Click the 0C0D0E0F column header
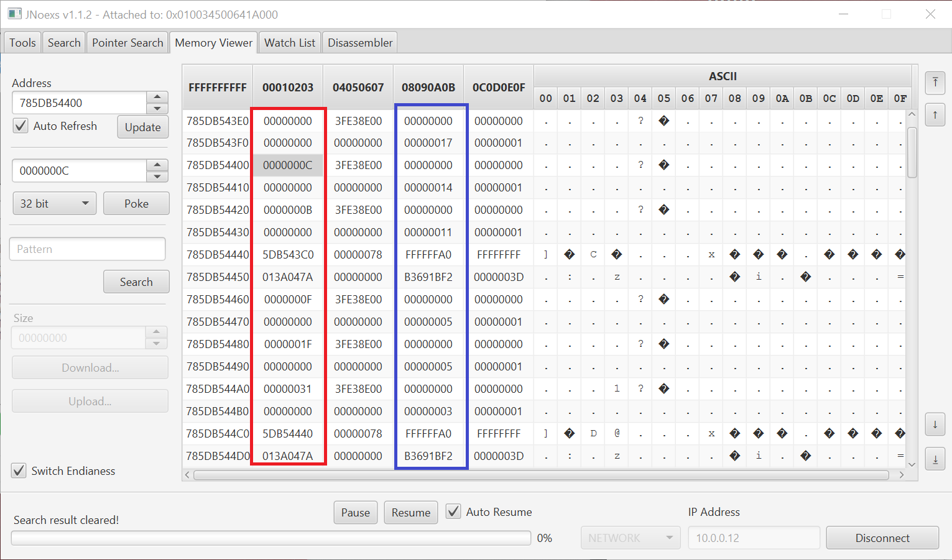 499,87
